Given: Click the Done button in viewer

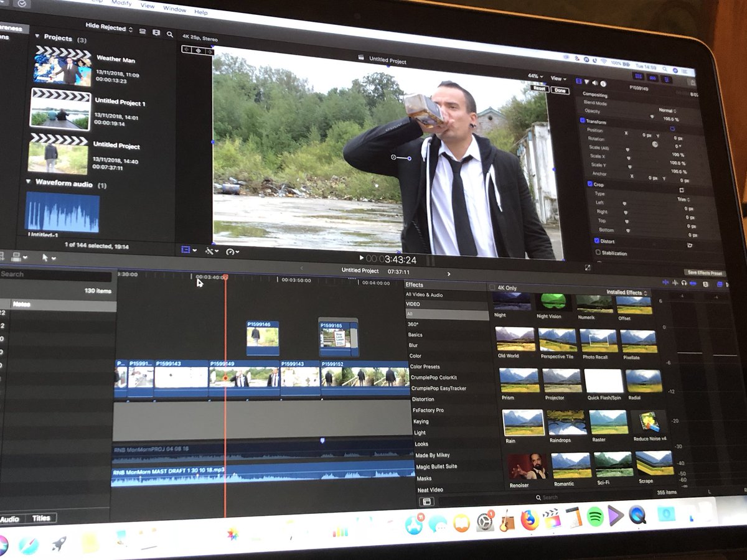Looking at the screenshot, I should [x=560, y=90].
